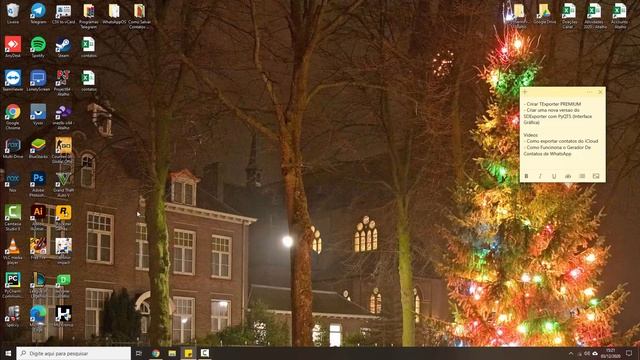Toggle strikethrough formatting in the sticky note

[568, 176]
